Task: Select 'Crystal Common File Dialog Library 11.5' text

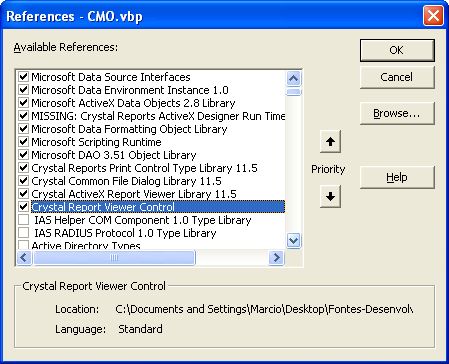Action: pyautogui.click(x=126, y=181)
